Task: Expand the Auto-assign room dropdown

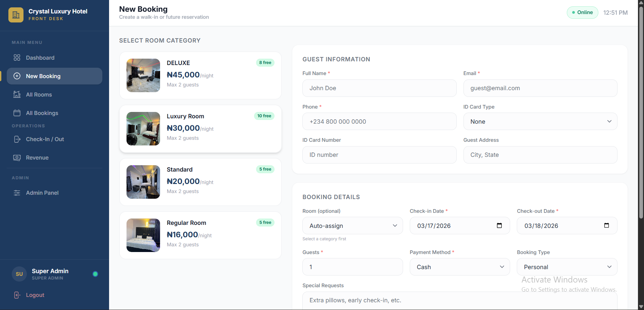Action: coord(352,226)
